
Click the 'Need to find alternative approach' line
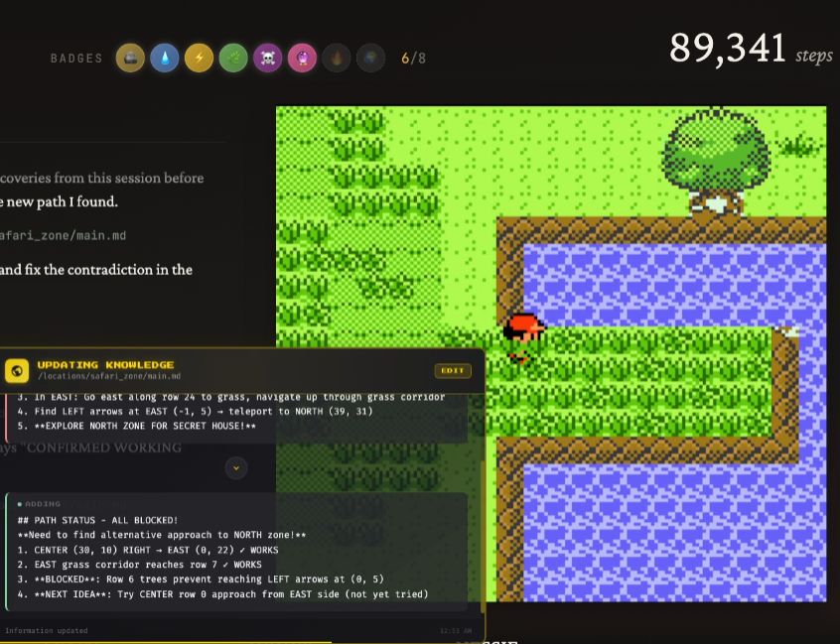coord(162,535)
